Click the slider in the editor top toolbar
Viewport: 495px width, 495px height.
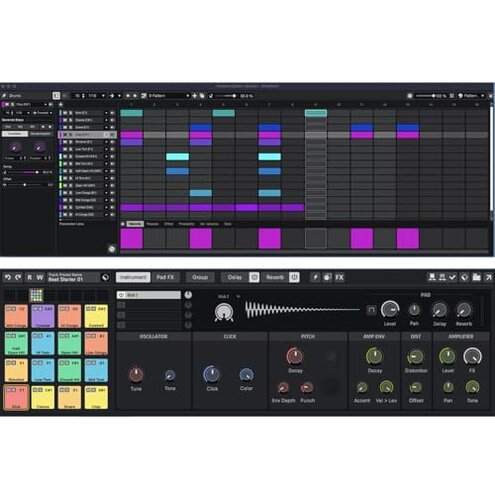tap(226, 96)
